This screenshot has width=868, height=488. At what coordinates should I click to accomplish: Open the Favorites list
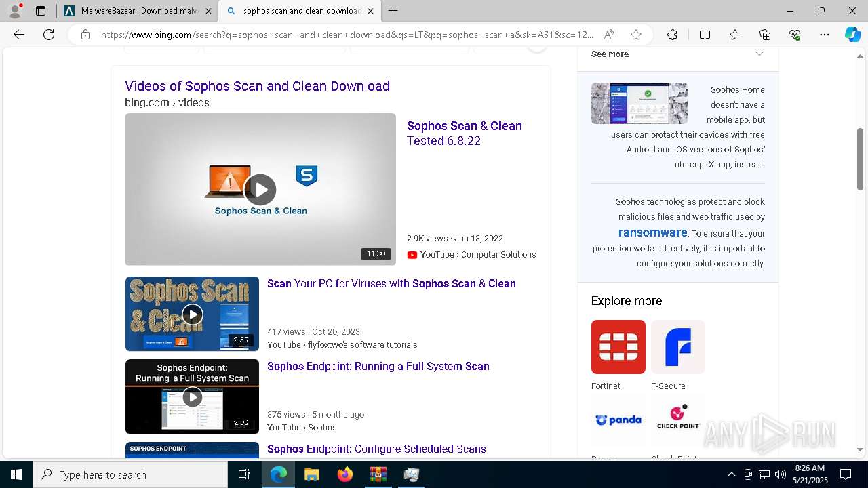(x=735, y=35)
